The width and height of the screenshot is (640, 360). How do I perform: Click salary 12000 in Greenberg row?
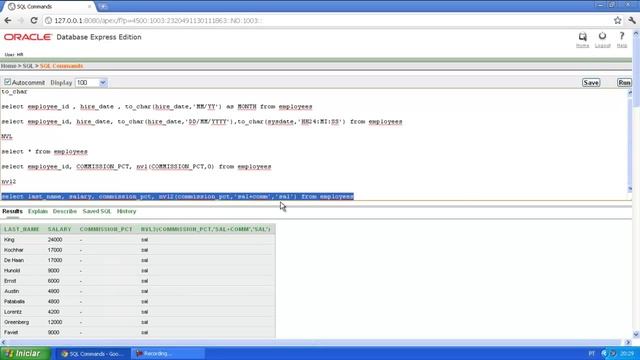point(55,322)
